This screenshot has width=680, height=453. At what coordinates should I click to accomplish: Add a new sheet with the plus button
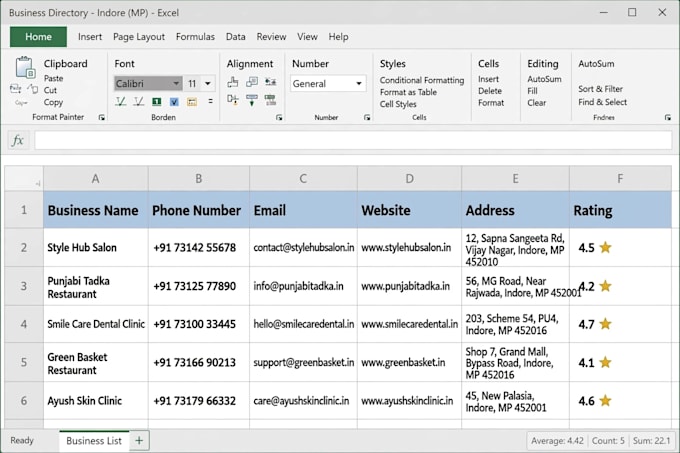tap(139, 440)
